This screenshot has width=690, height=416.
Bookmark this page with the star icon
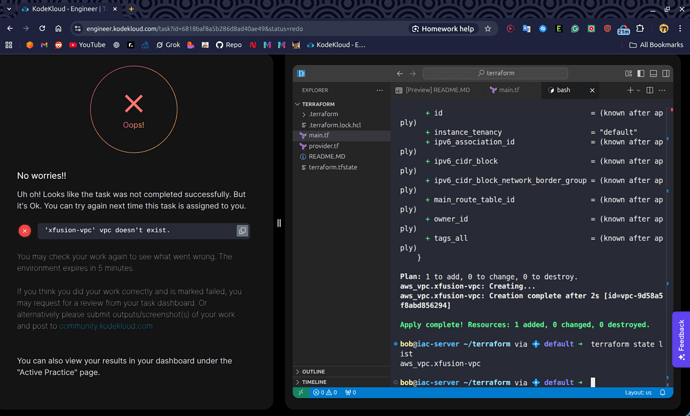488,29
